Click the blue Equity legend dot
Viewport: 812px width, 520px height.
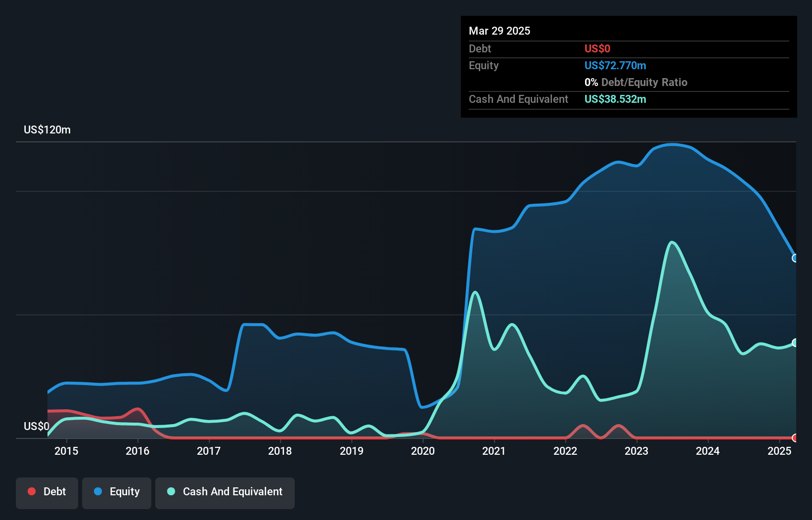point(98,491)
